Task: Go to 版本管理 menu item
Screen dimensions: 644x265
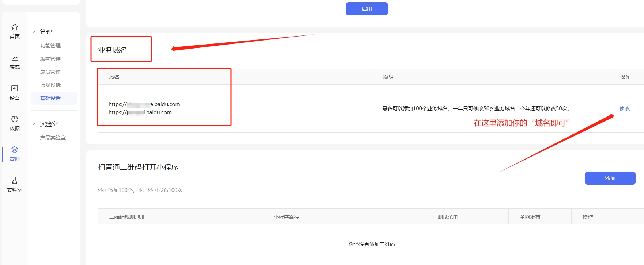Action: (x=50, y=59)
